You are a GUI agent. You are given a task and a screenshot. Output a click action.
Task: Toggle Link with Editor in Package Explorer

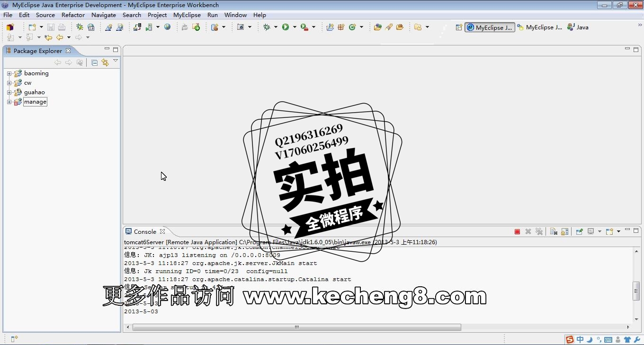105,62
